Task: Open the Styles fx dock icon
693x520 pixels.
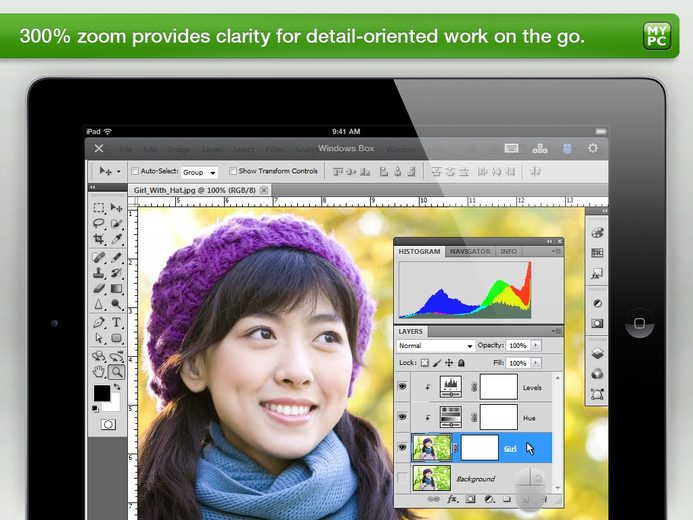Action: pyautogui.click(x=597, y=274)
